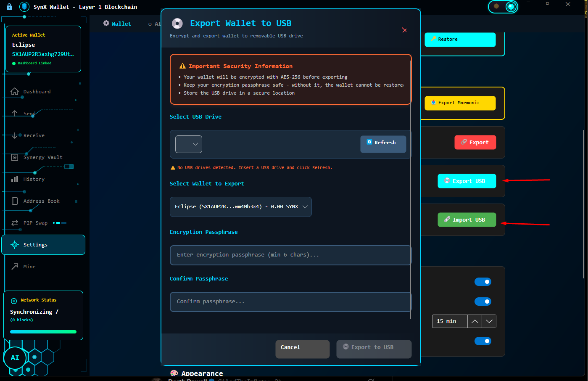Toggle the switch directly below 15 min field

coord(483,341)
